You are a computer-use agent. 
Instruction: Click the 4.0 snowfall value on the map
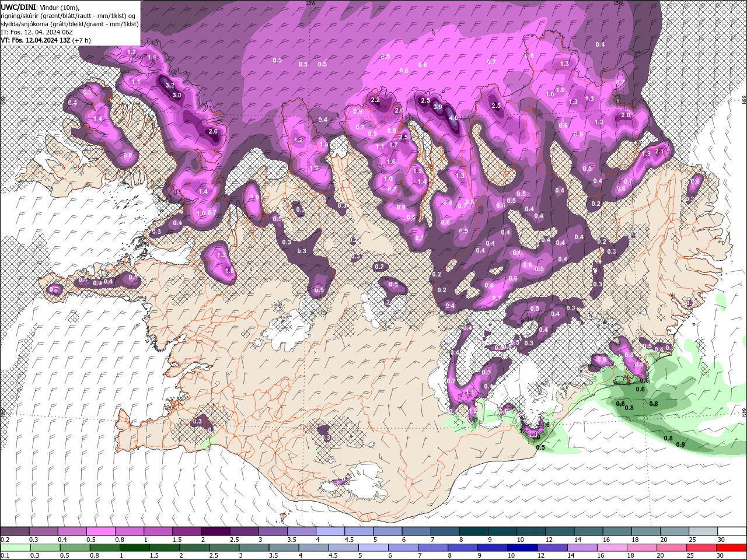coord(455,118)
